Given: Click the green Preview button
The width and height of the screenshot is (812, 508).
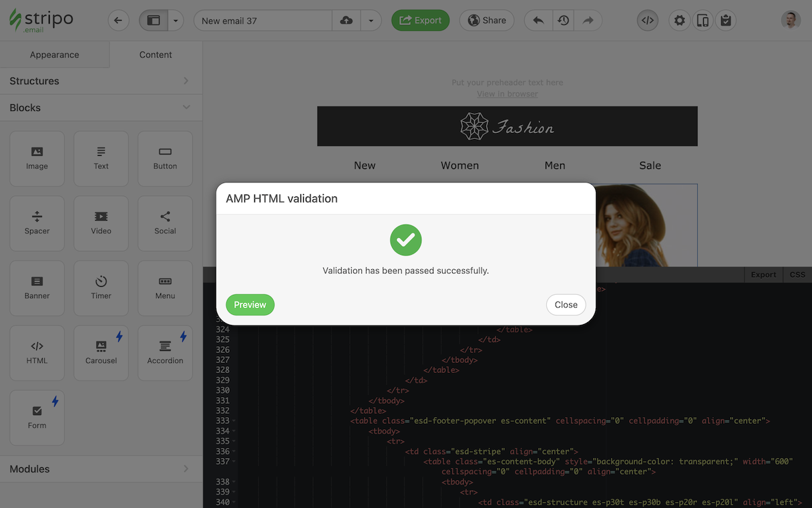Looking at the screenshot, I should click(250, 305).
